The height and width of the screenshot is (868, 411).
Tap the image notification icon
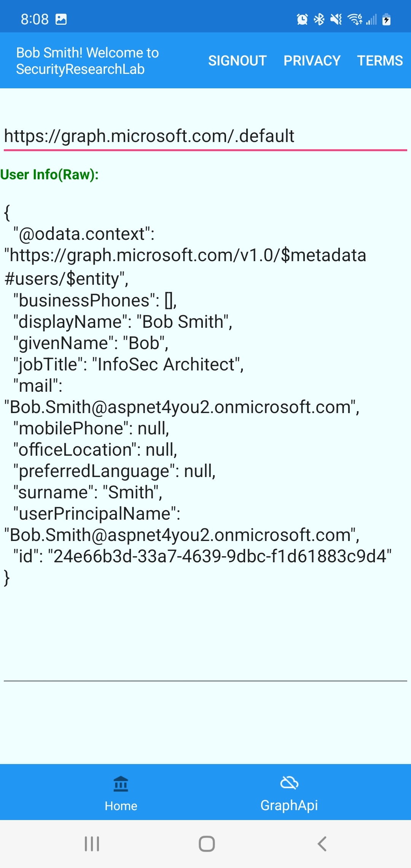pos(61,19)
